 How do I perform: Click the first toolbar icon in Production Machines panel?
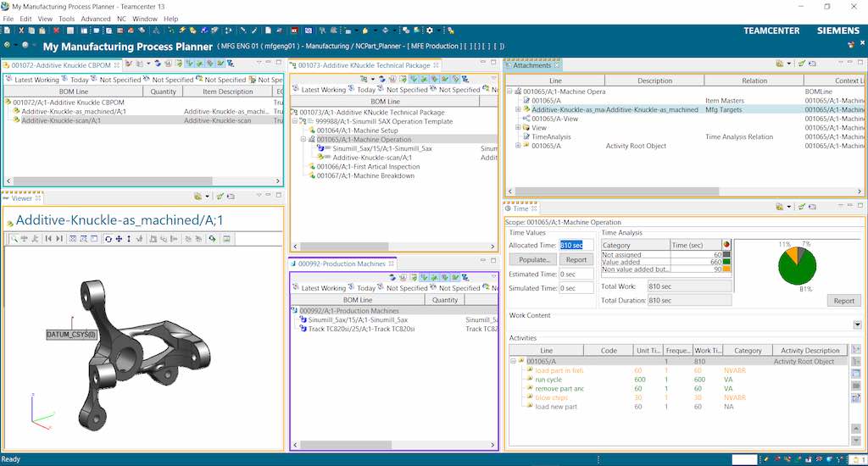tap(392, 277)
